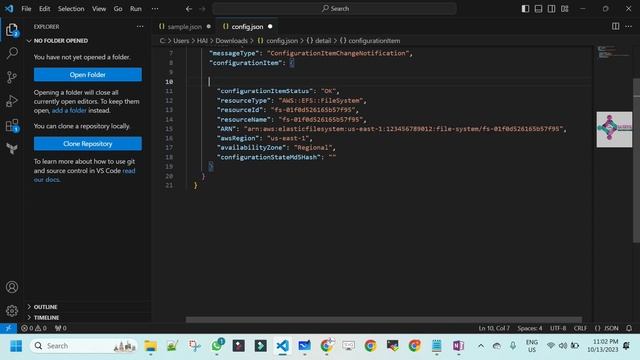The height and width of the screenshot is (360, 640).
Task: Click the Downloads breadcrumb
Action: click(x=231, y=41)
